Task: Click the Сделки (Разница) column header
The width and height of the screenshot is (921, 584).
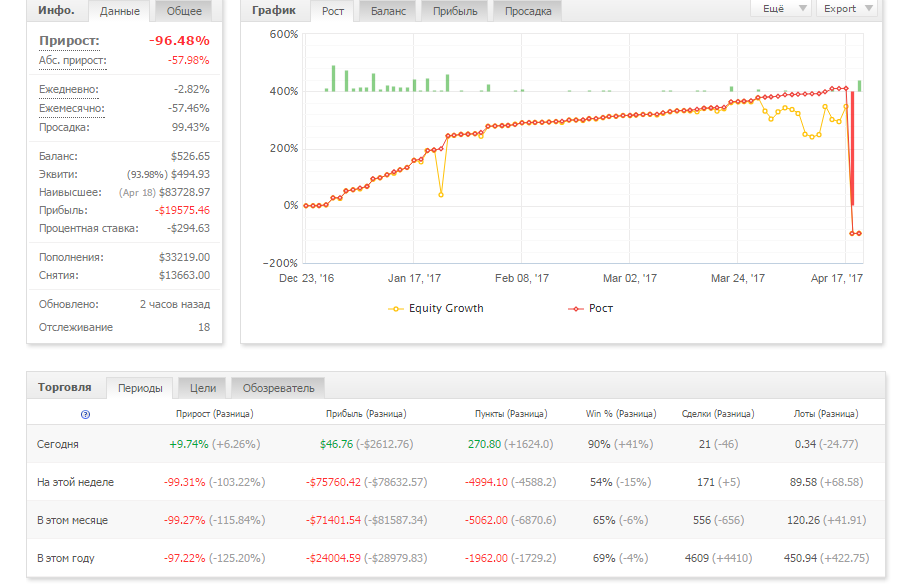Action: [718, 414]
